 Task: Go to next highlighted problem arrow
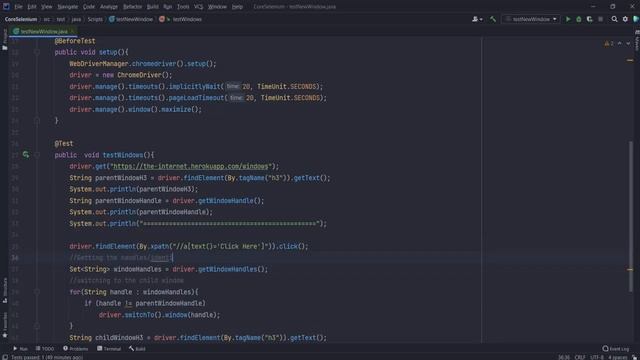[628, 43]
